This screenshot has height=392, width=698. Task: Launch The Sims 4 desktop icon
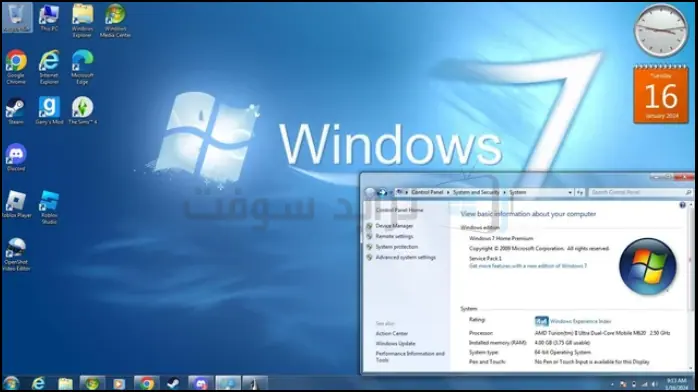(x=82, y=110)
